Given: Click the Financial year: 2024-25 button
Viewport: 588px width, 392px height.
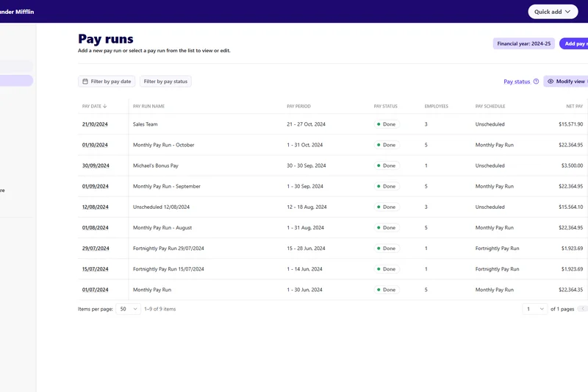Looking at the screenshot, I should click(523, 44).
